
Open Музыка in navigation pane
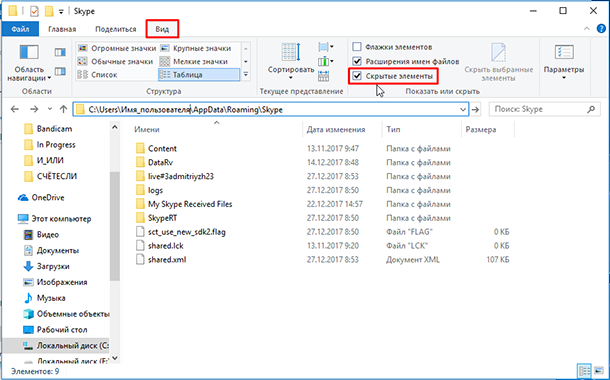[51, 298]
